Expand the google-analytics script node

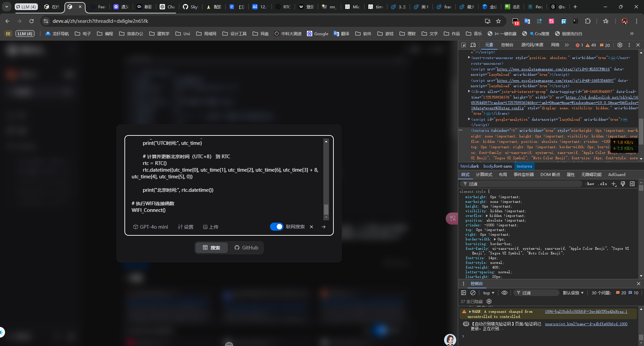pos(469,119)
